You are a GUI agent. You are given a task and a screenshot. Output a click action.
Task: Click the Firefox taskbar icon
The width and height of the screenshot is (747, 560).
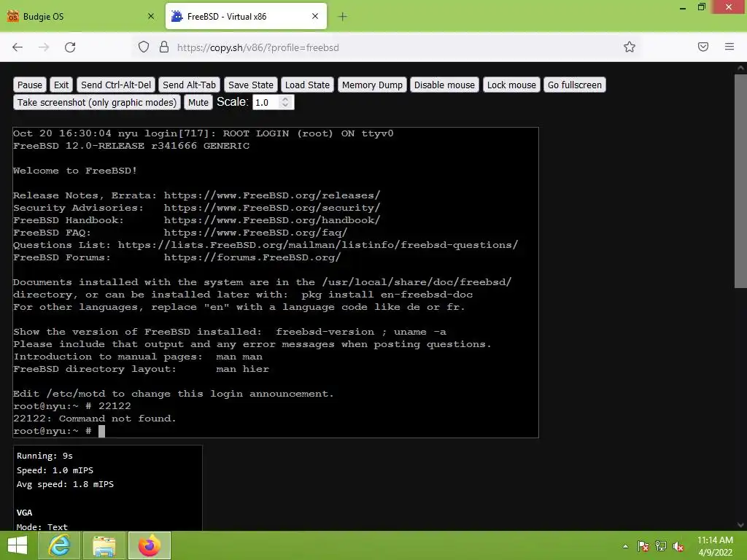click(149, 545)
